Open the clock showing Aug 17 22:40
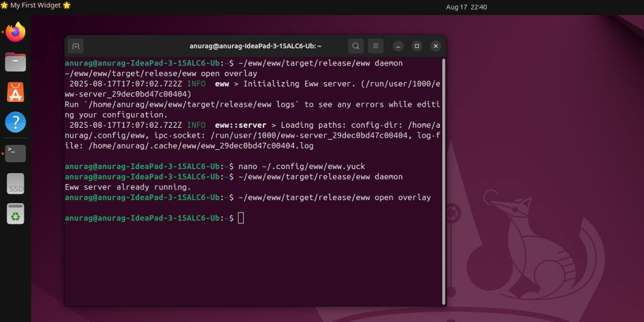644x322 pixels. pyautogui.click(x=466, y=7)
